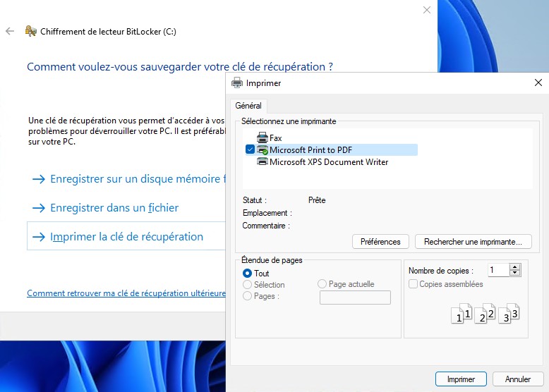Open the Général tab
549x392 pixels.
(x=248, y=106)
